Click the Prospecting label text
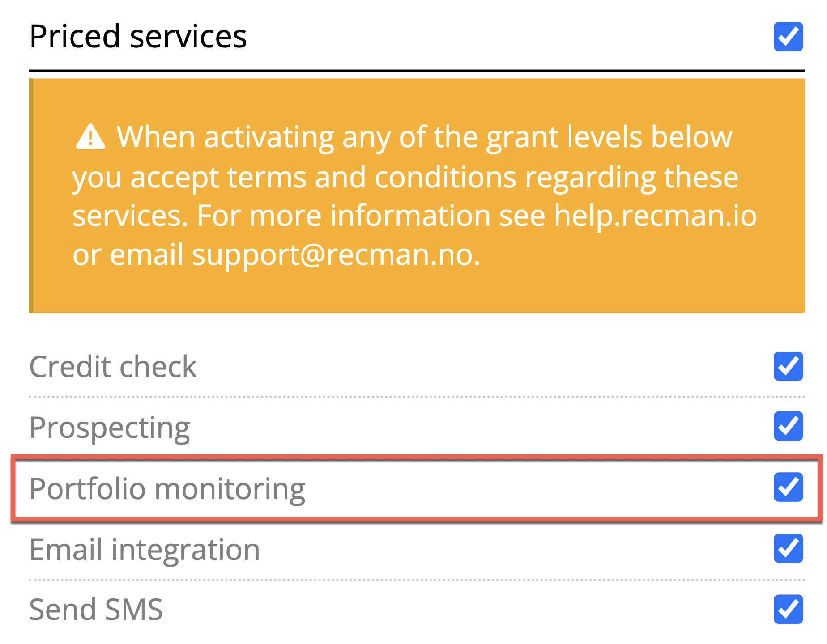Viewport: 827px width, 644px height. (x=110, y=428)
